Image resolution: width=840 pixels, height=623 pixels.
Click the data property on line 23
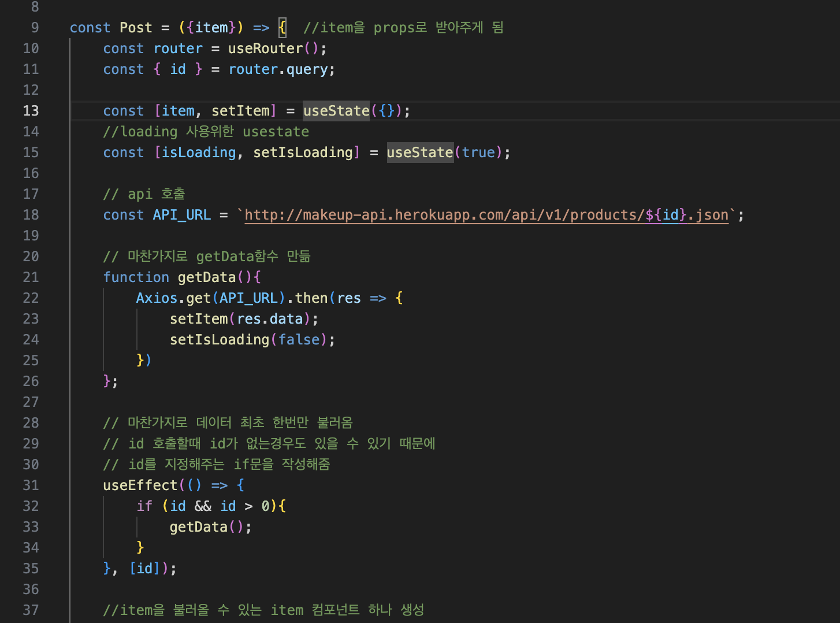pos(287,319)
